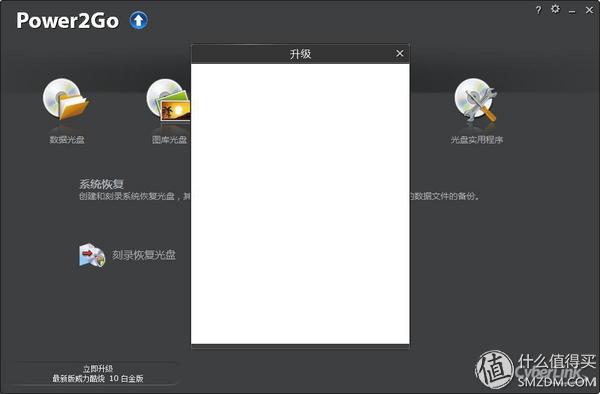This screenshot has width=600, height=394.
Task: Close the 升级 upgrade dialog
Action: [399, 54]
